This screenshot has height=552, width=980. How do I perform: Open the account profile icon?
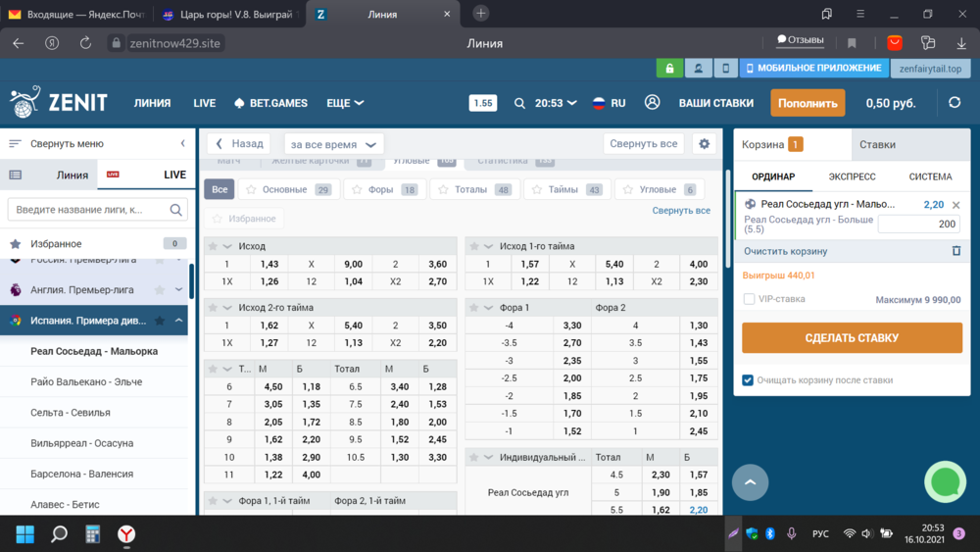click(652, 103)
